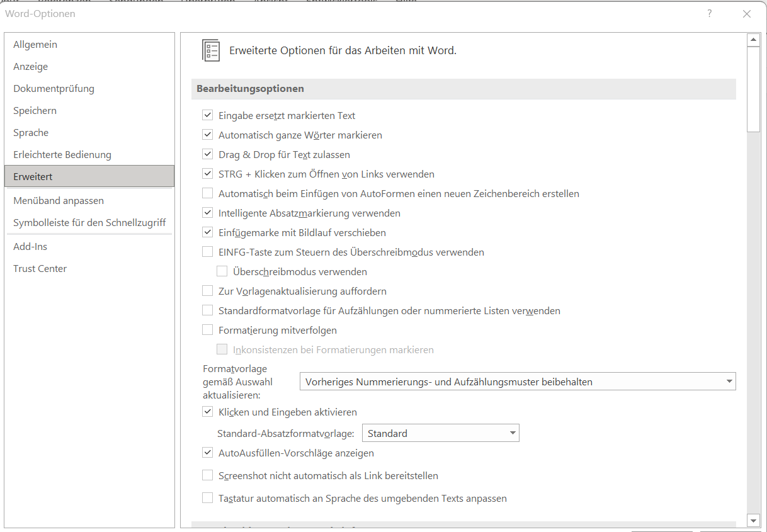Enable Tastatur automatisch an Sprache anpassen
The width and height of the screenshot is (767, 532).
click(207, 498)
